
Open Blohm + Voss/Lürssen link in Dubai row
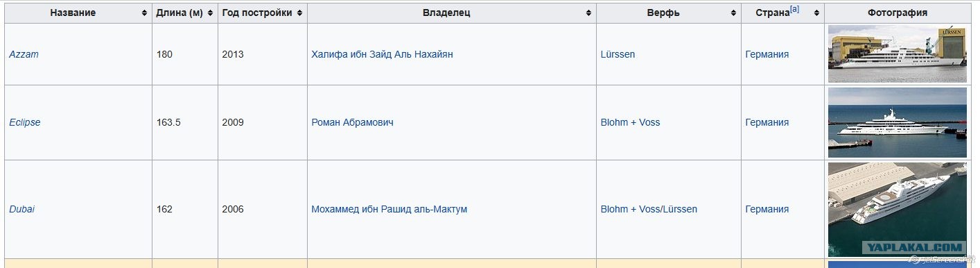tap(649, 209)
